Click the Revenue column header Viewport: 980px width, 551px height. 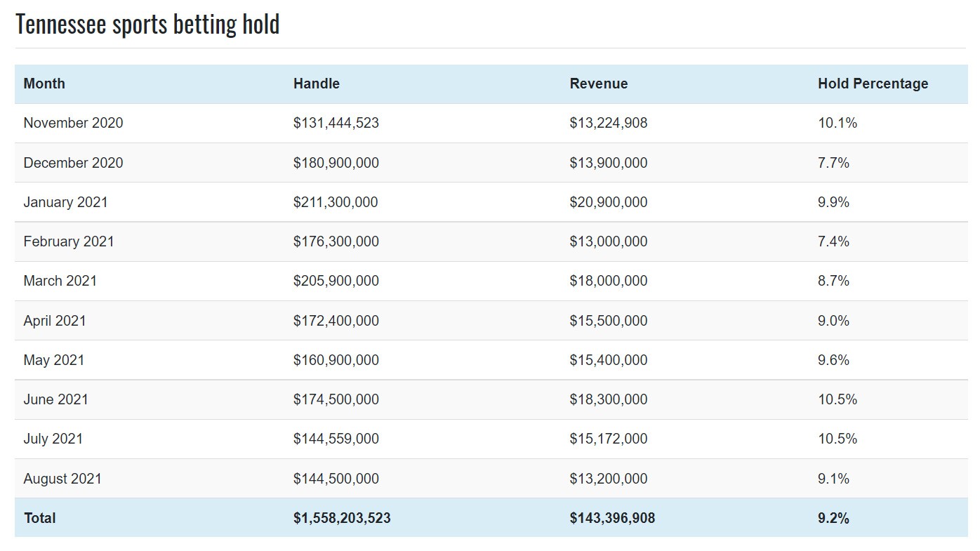pos(599,84)
